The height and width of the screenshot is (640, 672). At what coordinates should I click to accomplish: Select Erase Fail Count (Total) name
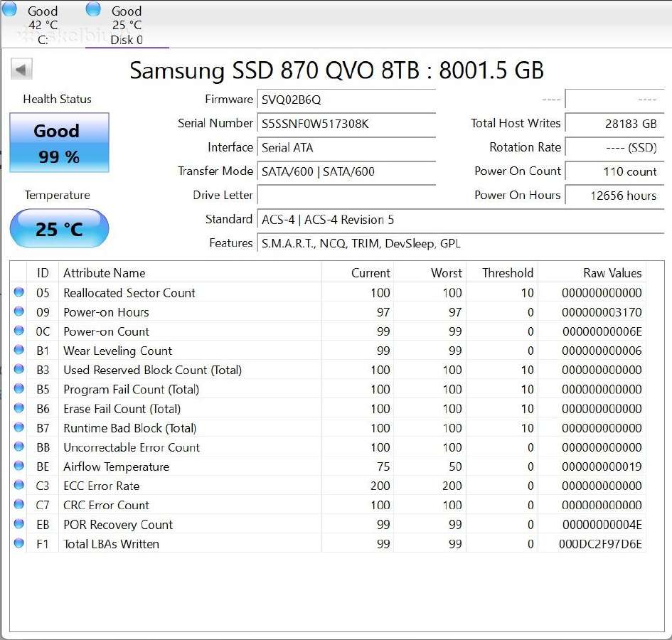[122, 408]
